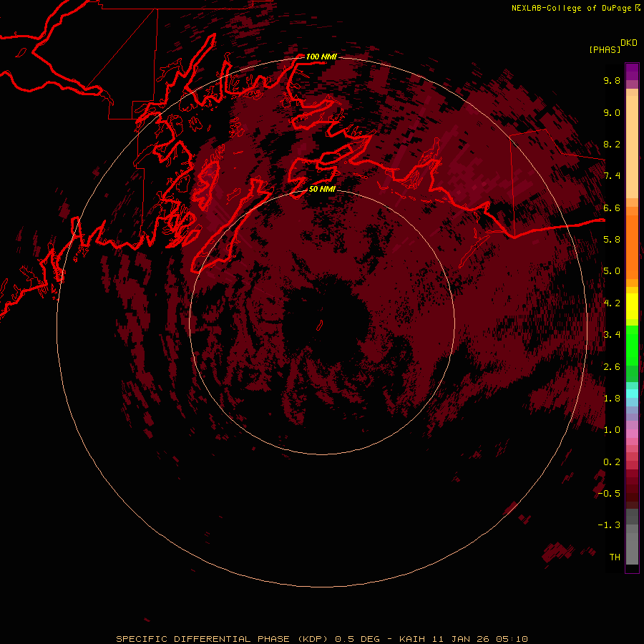Click the 5.0 scale value
644x644 pixels.
pos(612,271)
